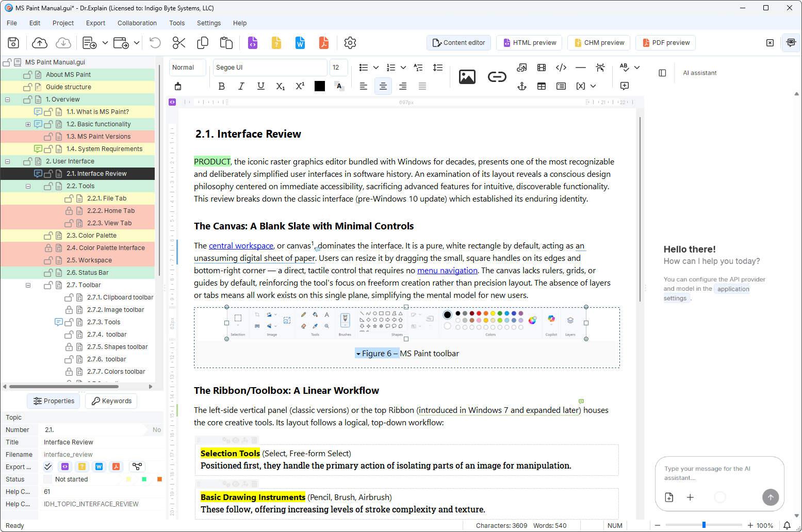
Task: Adjust the zoom slider handle
Action: 703,525
